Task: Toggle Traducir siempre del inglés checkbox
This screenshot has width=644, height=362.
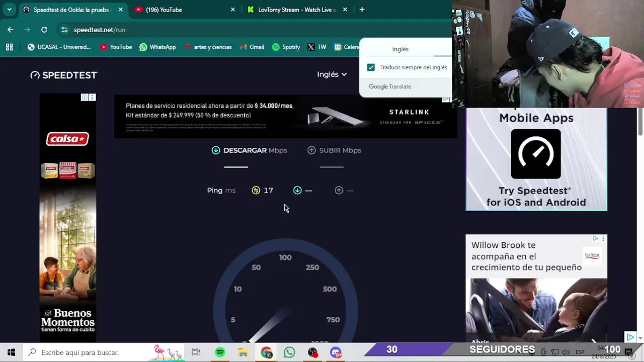Action: tap(371, 67)
